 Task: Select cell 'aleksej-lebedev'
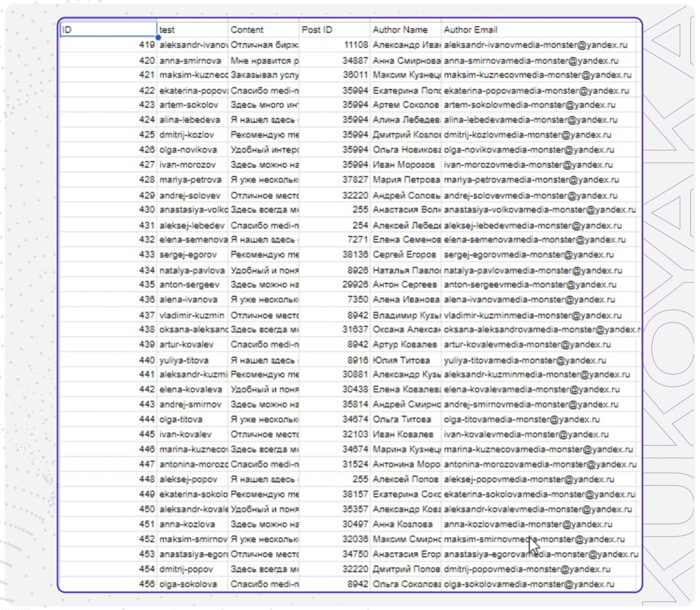[x=192, y=225]
